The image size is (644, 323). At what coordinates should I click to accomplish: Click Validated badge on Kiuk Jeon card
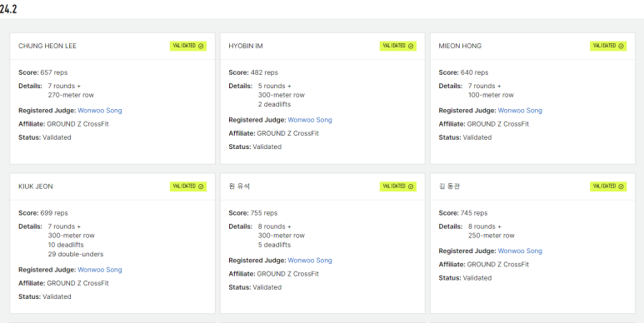click(x=188, y=186)
